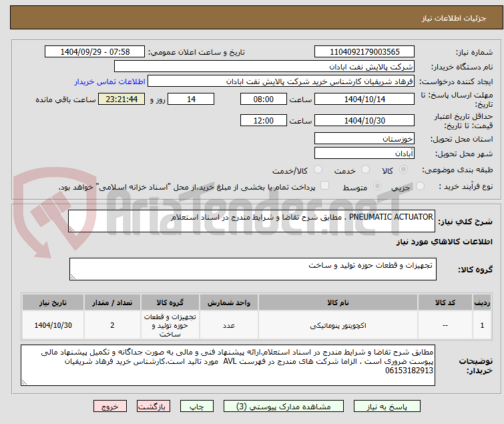Toggle the Islamic treasury payment checkbox
This screenshot has height=424, width=504.
[x=325, y=185]
